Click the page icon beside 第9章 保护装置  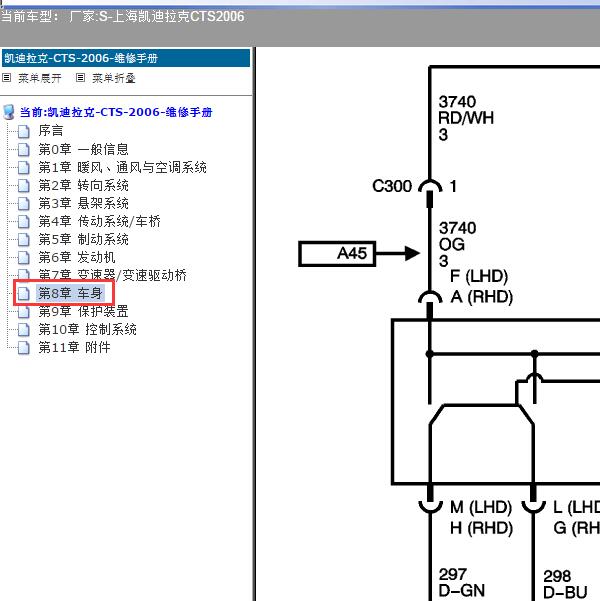24,312
